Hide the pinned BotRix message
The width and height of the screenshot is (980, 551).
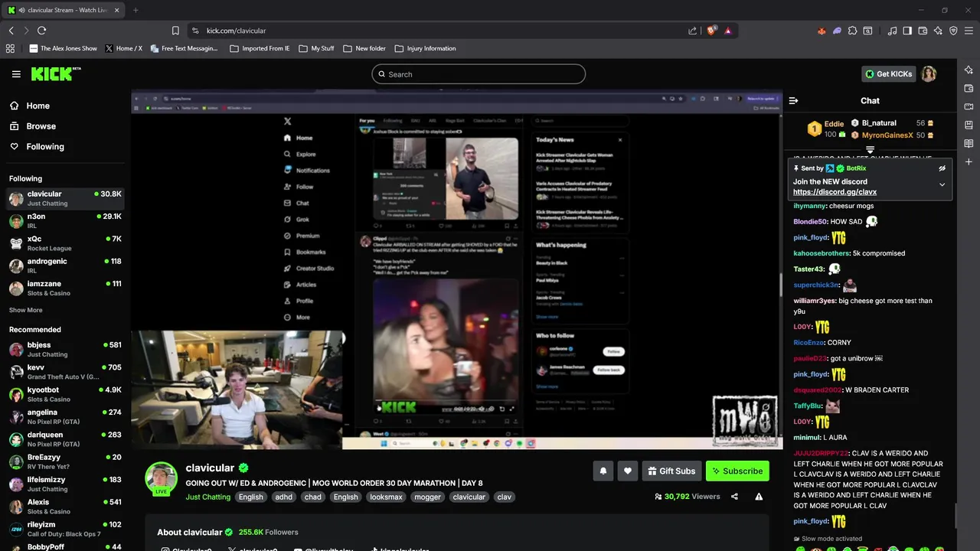[942, 168]
